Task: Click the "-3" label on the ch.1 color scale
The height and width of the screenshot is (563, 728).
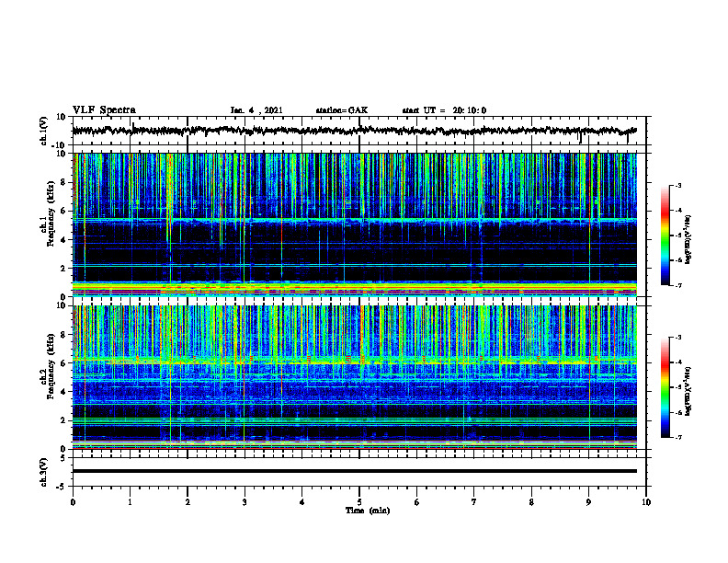Action: (677, 185)
